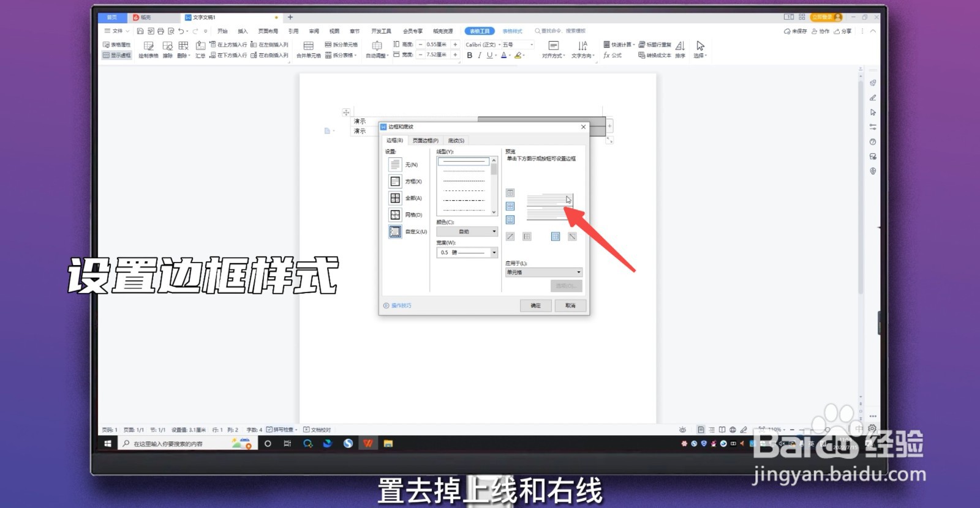Toggle the top border button in preview
Viewport: 980px width, 508px height.
click(x=510, y=193)
